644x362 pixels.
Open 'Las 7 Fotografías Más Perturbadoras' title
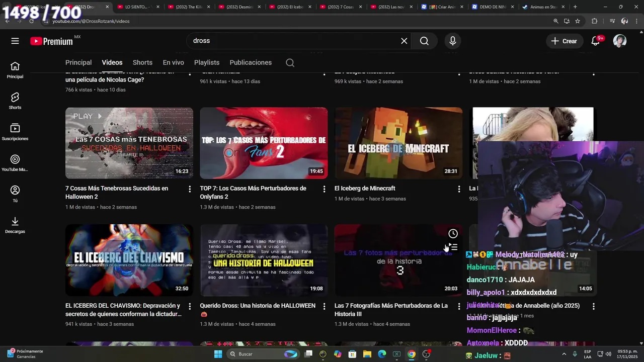pyautogui.click(x=391, y=310)
